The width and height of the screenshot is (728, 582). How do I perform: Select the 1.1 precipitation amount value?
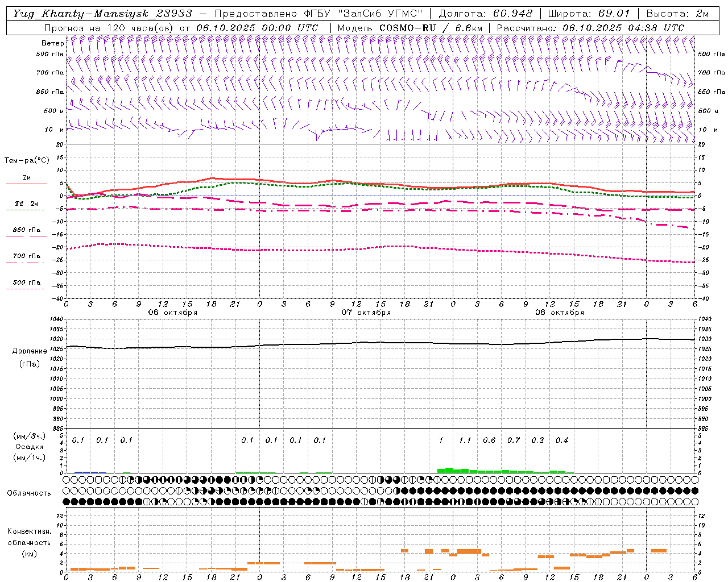[x=465, y=440]
